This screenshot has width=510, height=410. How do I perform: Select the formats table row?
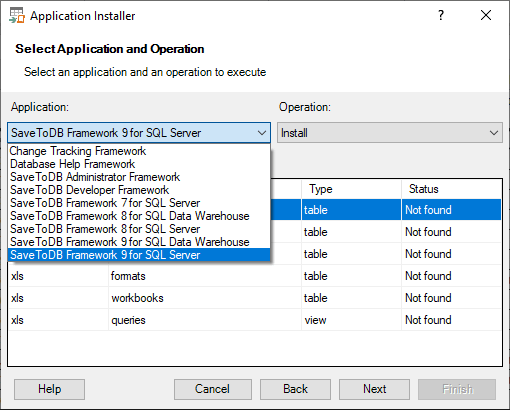point(255,276)
